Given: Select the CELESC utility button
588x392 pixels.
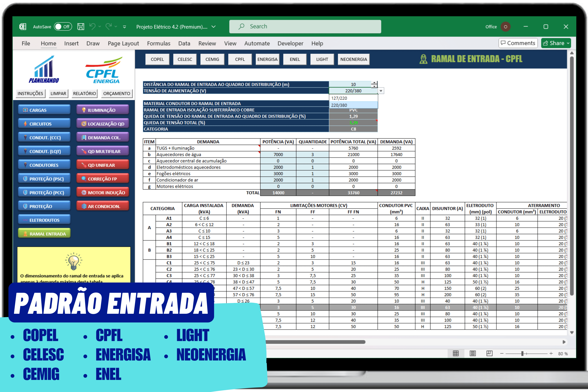Looking at the screenshot, I should click(x=185, y=59).
